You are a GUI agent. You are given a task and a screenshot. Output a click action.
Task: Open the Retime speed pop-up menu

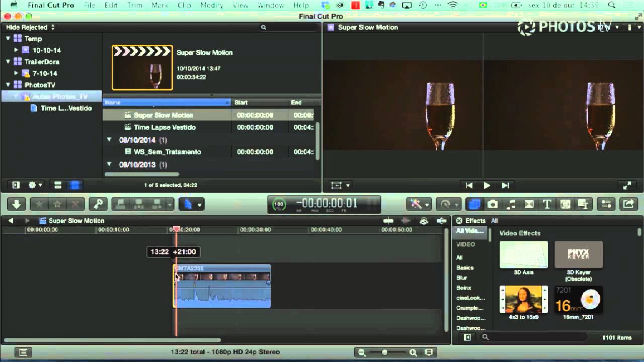coord(448,204)
